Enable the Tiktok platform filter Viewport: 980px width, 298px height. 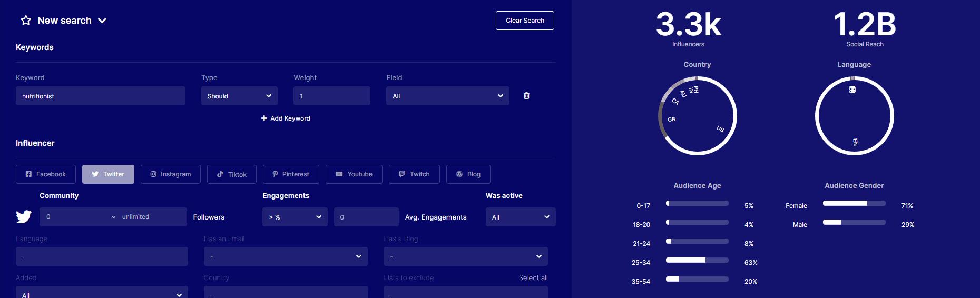[x=231, y=174]
